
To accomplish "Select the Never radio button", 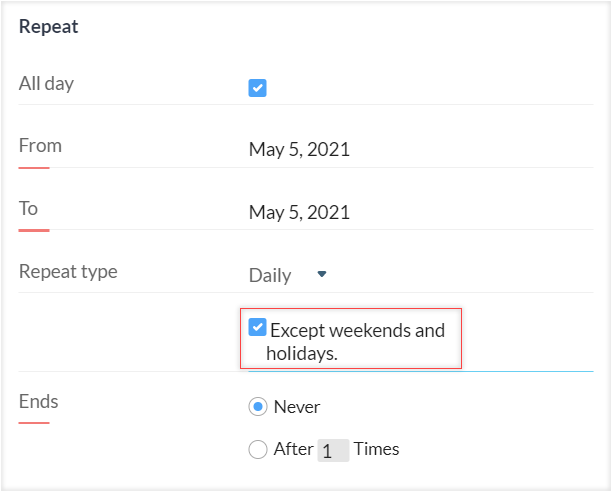I will click(x=258, y=407).
